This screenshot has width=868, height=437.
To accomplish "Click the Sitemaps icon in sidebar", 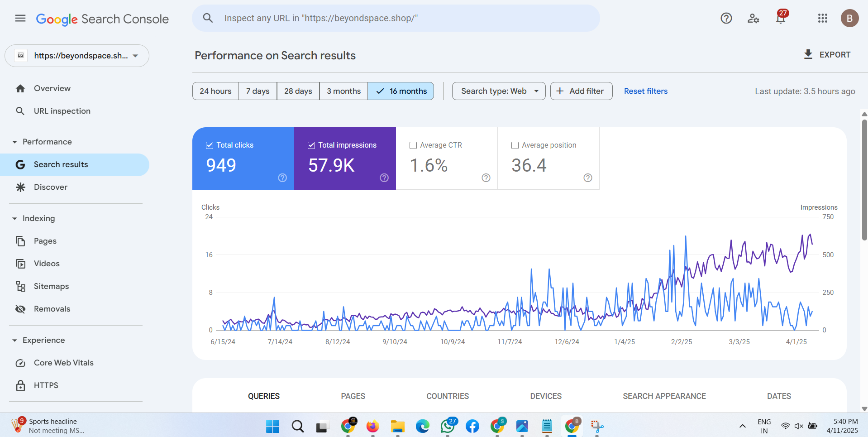I will 20,286.
